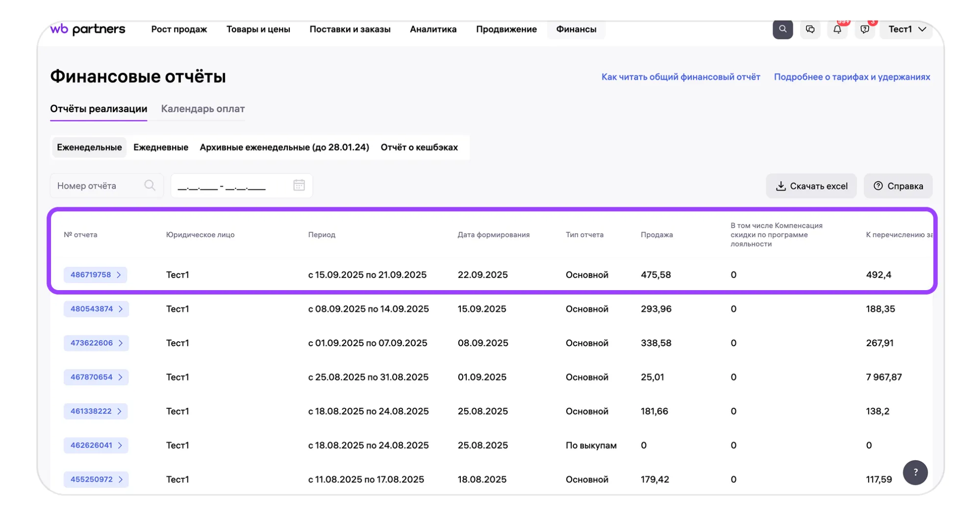Click the search magnifier icon in header
The image size is (980, 518).
pyautogui.click(x=782, y=29)
